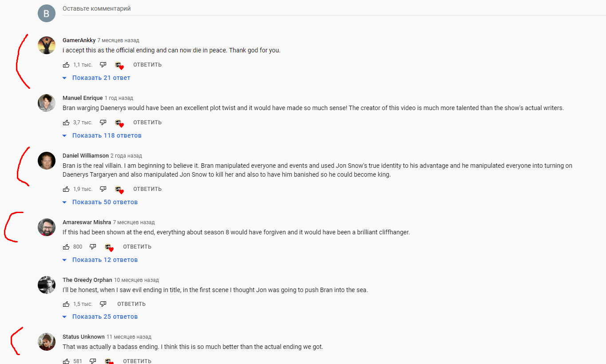Like GamerAnkky's comment with the thumbs up

point(66,65)
